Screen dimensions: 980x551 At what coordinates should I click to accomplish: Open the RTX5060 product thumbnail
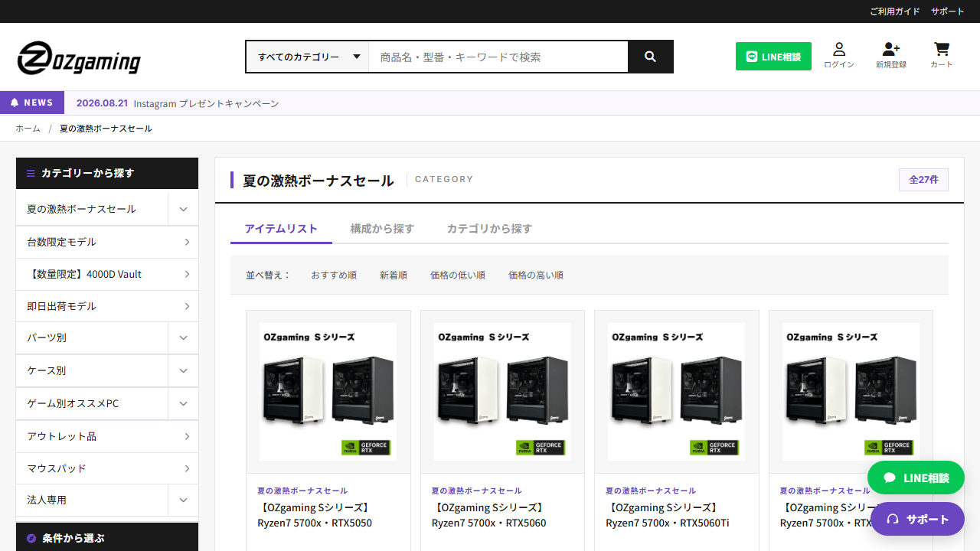[x=502, y=392]
